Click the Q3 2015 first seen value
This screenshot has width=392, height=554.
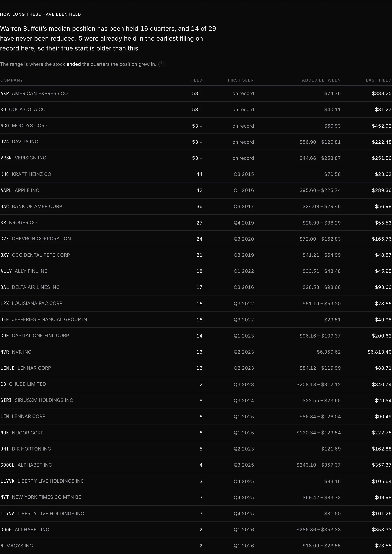pyautogui.click(x=244, y=174)
